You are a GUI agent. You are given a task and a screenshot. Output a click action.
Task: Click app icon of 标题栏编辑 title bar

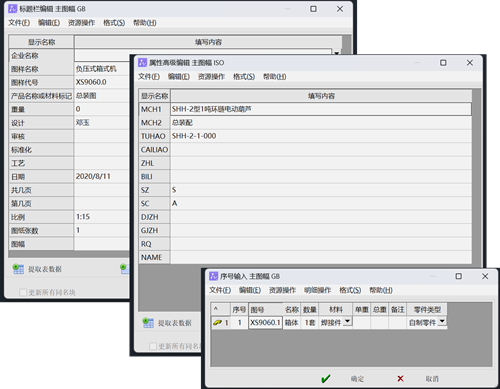coord(13,9)
